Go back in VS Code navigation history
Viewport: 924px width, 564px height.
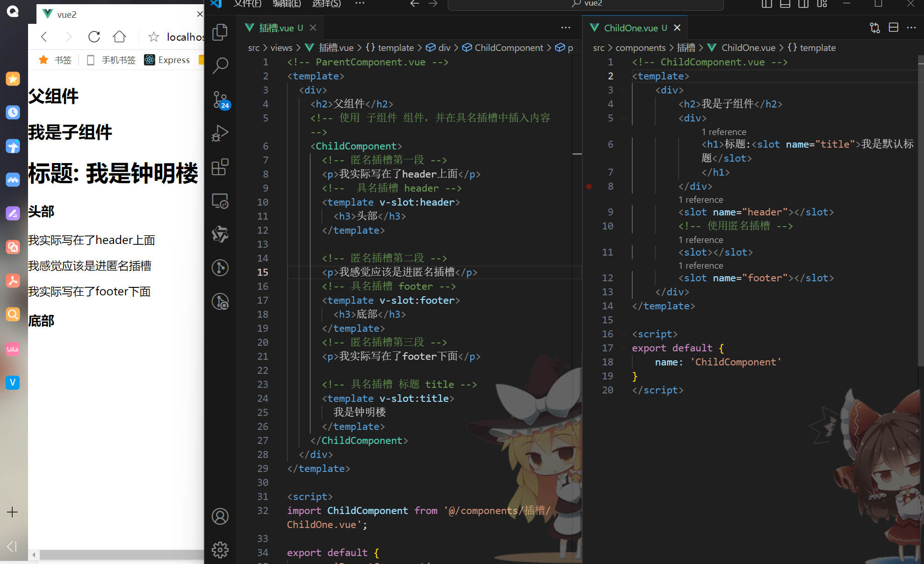click(415, 4)
